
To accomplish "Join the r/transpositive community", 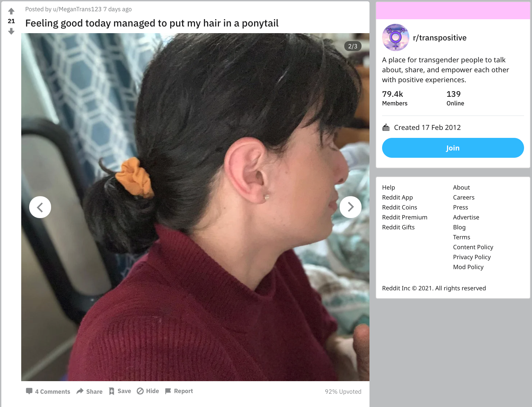I will pos(453,148).
